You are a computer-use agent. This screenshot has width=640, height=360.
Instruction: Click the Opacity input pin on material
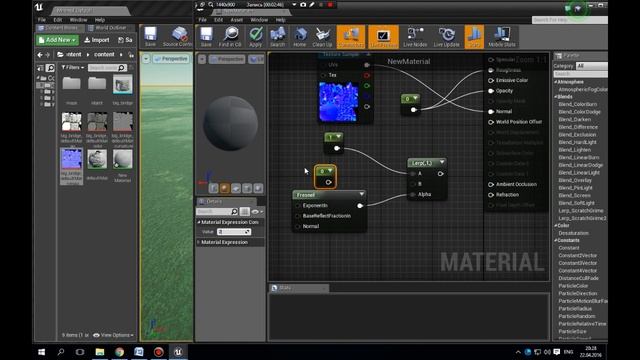491,91
